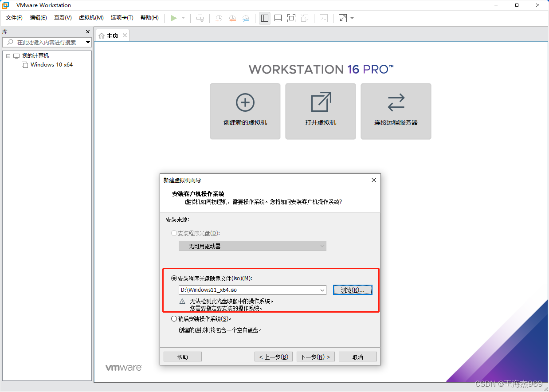The image size is (549, 392).
Task: Click the full screen mode icon
Action: tap(291, 18)
